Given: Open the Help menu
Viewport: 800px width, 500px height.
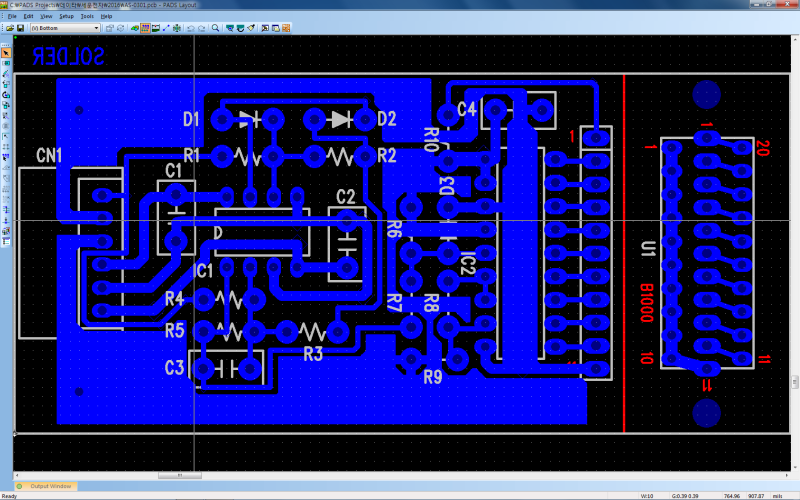Looking at the screenshot, I should [x=106, y=16].
